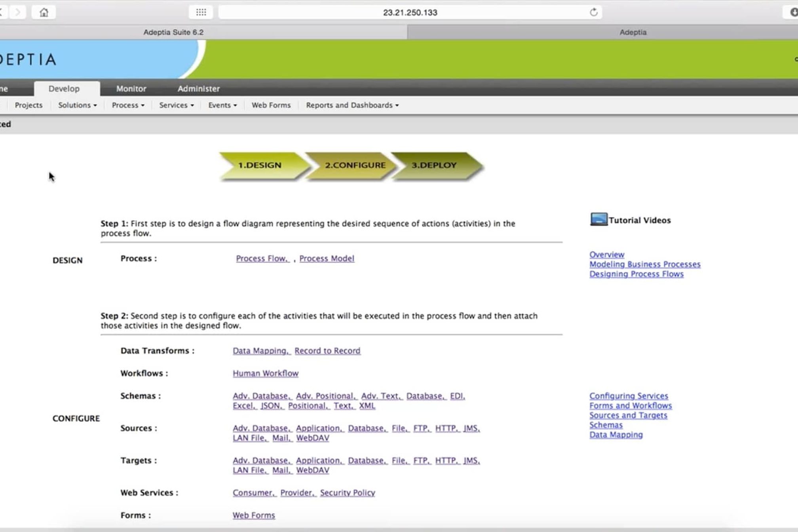Open the Data Mapping transform link

(261, 351)
